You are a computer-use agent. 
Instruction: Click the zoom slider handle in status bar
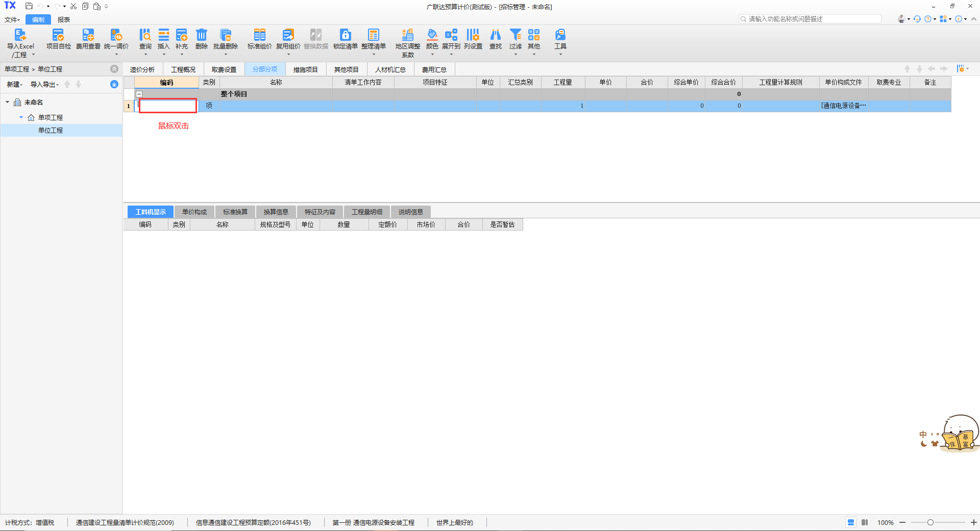930,522
